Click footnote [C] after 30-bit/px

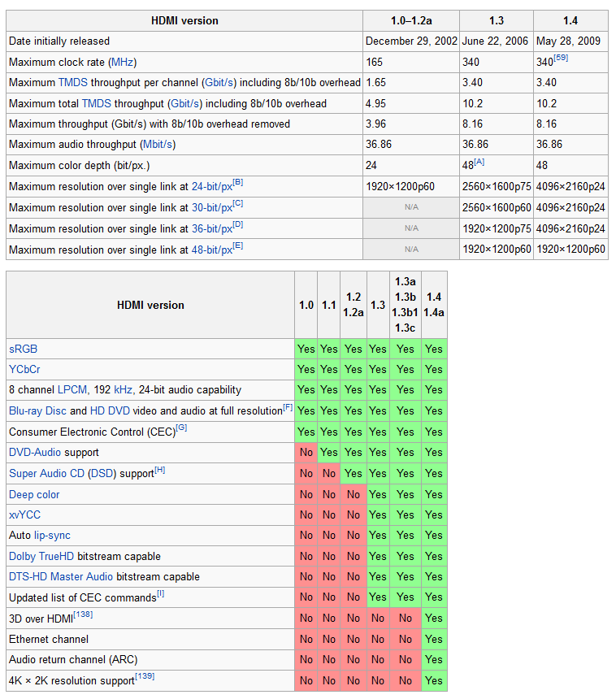[238, 203]
